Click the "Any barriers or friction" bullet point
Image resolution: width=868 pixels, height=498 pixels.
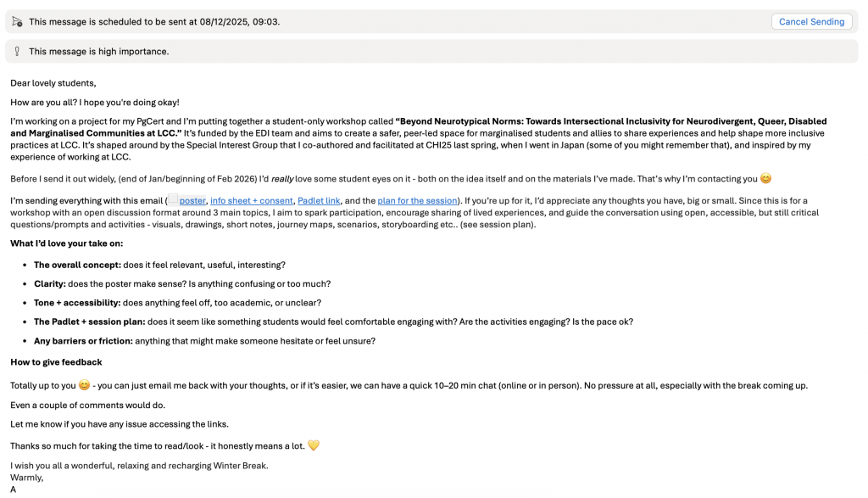pos(83,341)
